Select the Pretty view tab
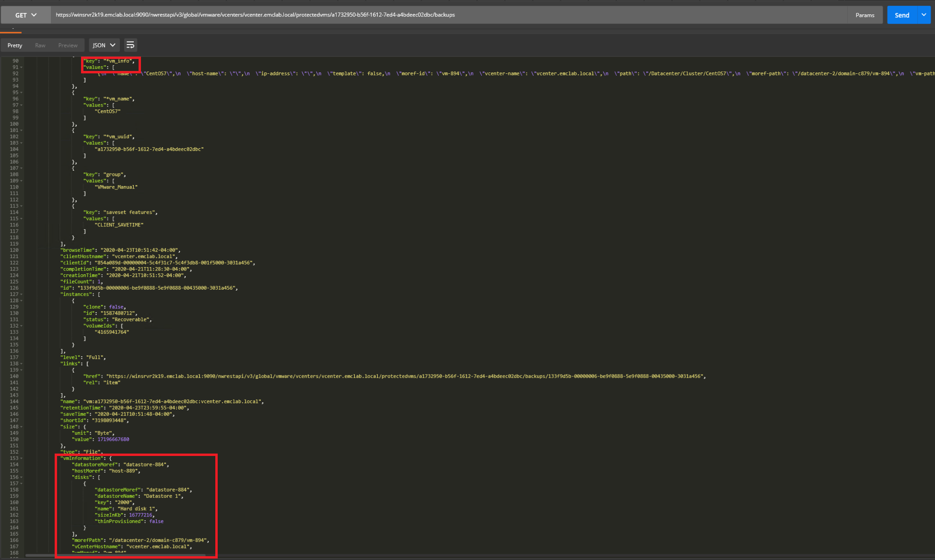935x560 pixels. pos(15,45)
